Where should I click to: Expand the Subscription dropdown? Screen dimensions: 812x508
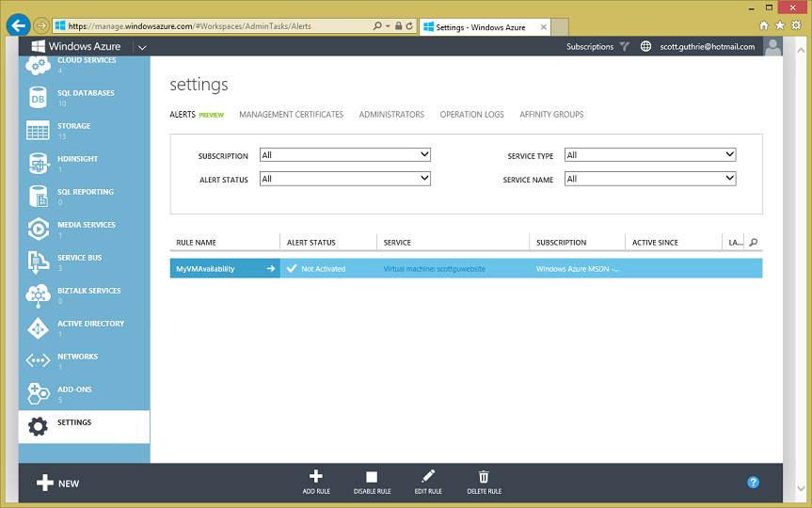coord(345,154)
